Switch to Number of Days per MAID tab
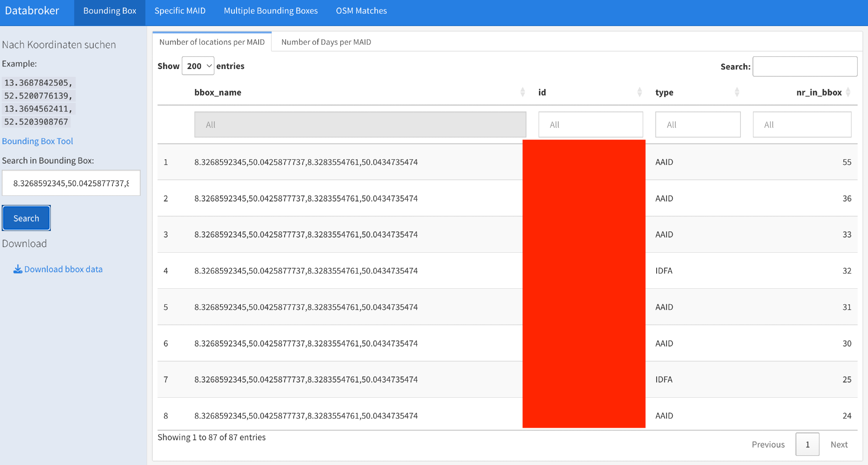This screenshot has height=465, width=868. click(x=326, y=42)
